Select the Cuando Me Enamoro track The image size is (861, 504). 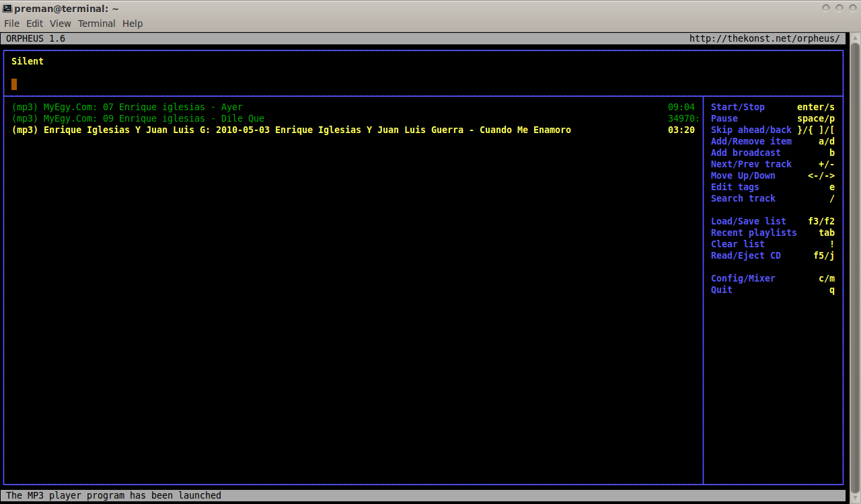[x=291, y=130]
